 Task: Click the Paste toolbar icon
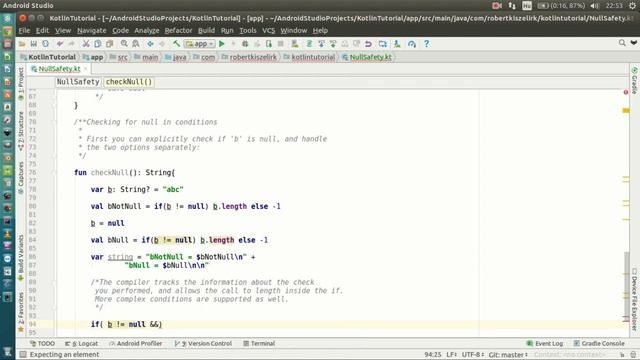point(109,44)
